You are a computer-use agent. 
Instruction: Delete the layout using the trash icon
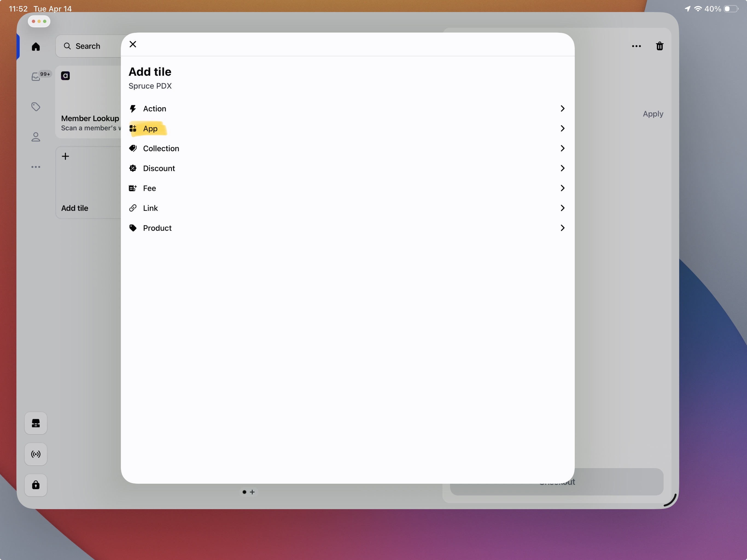click(660, 46)
